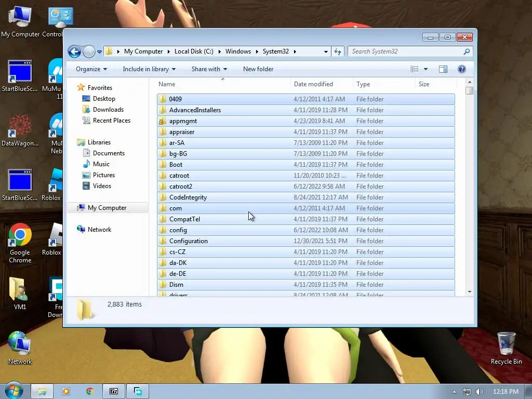Open the VM1 desktop folder
The image size is (532, 399).
pos(20,294)
